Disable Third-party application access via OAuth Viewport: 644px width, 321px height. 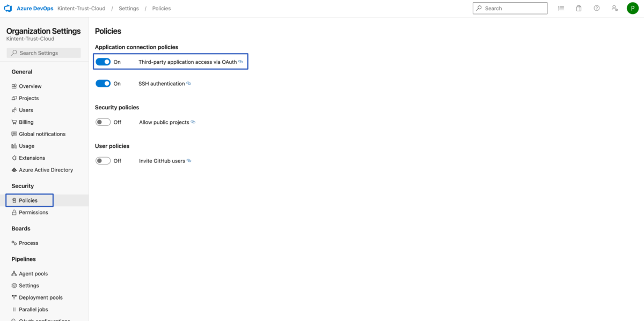103,61
